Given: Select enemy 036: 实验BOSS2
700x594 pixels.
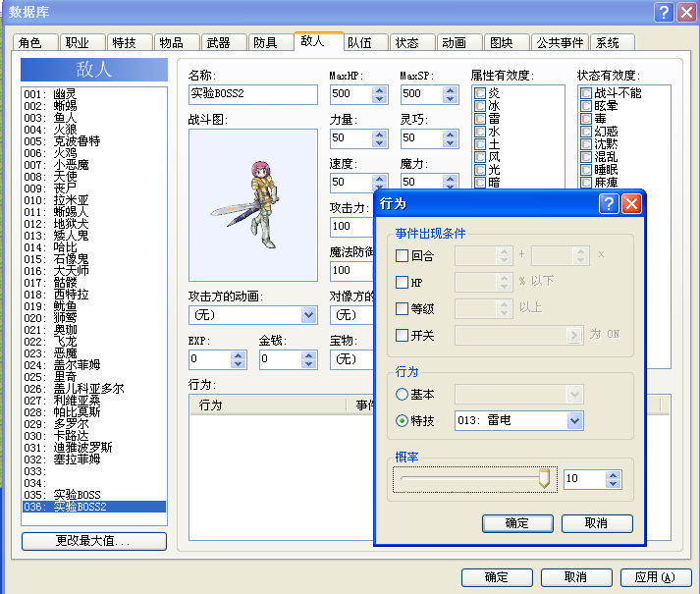Looking at the screenshot, I should coord(93,507).
